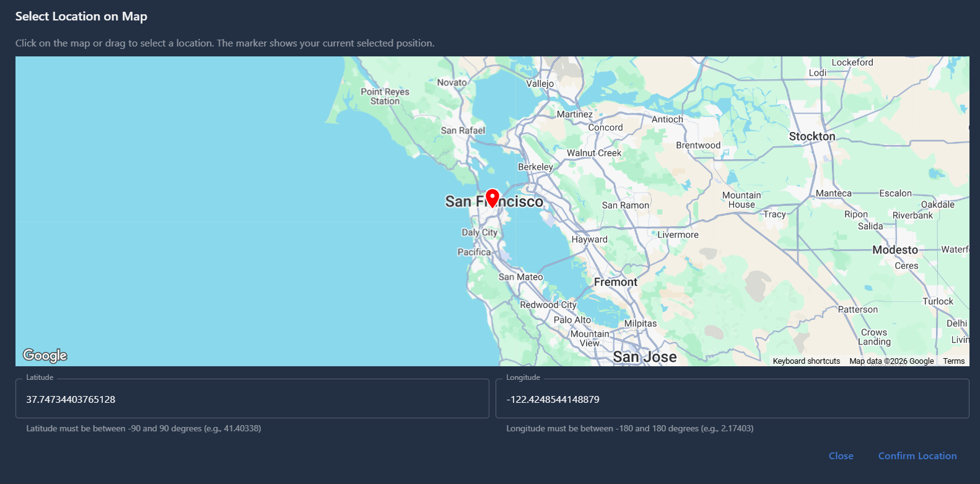Focus the Latitude input field
The width and height of the screenshot is (980, 484).
252,398
